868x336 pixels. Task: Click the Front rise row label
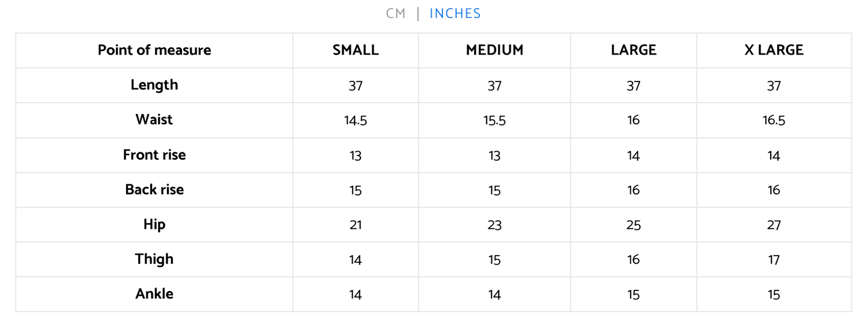click(x=154, y=155)
